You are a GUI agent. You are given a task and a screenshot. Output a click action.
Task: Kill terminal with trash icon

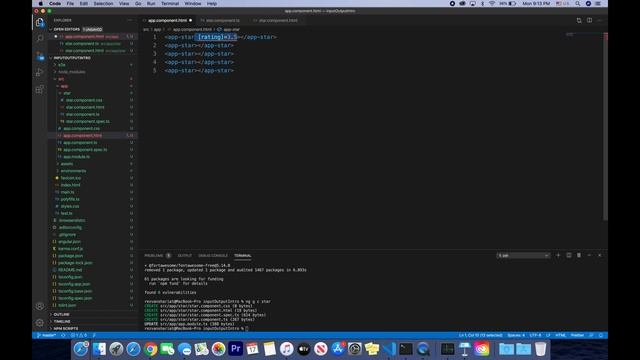[x=579, y=256]
